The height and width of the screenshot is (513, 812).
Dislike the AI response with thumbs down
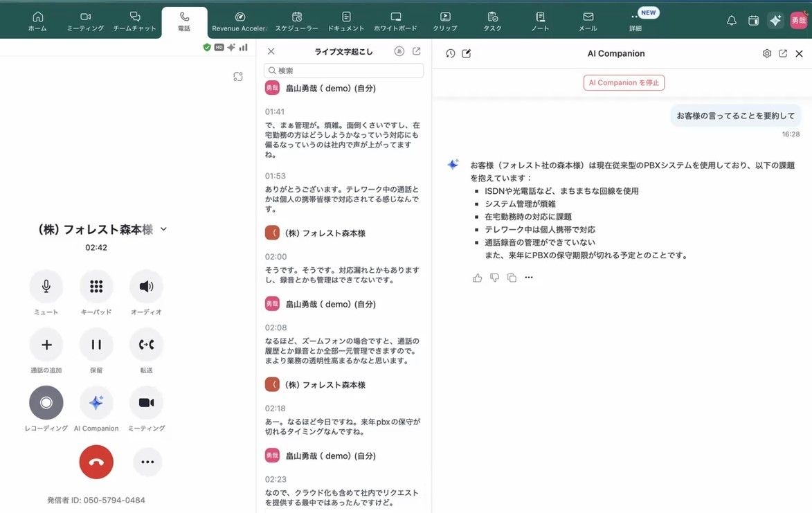coord(494,278)
